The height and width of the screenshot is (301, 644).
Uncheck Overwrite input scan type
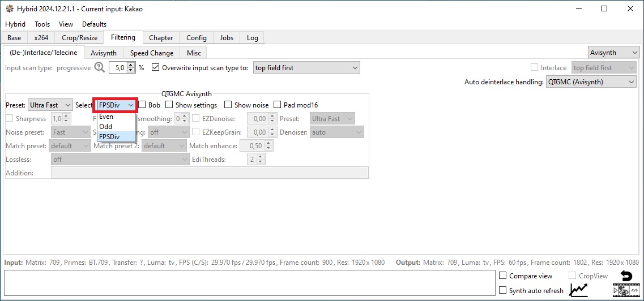156,67
